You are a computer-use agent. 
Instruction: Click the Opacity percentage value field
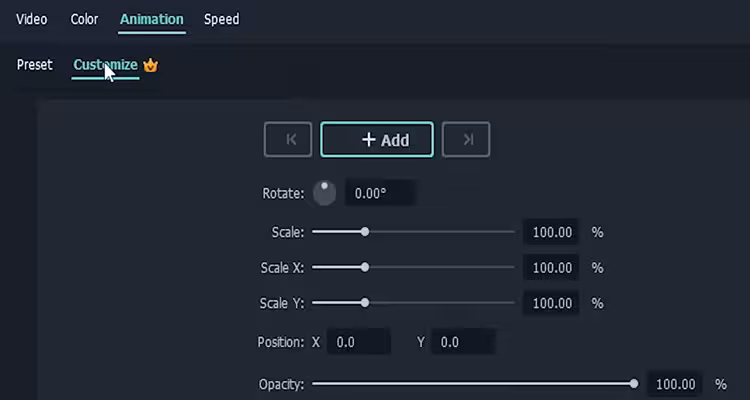click(674, 383)
